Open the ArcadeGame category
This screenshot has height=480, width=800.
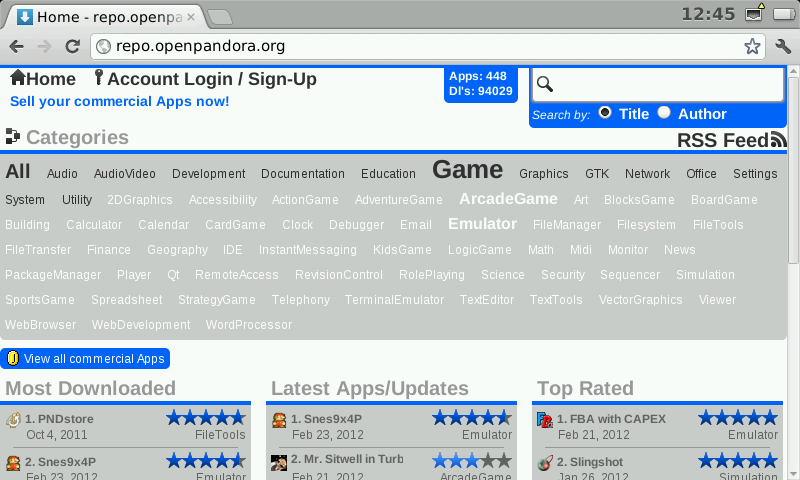pyautogui.click(x=508, y=199)
